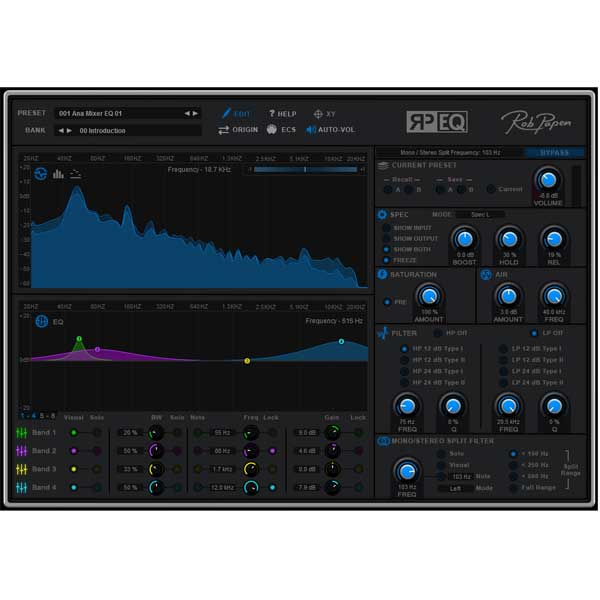
Task: Open the split filter 103 Hz Note field
Action: pyautogui.click(x=461, y=476)
